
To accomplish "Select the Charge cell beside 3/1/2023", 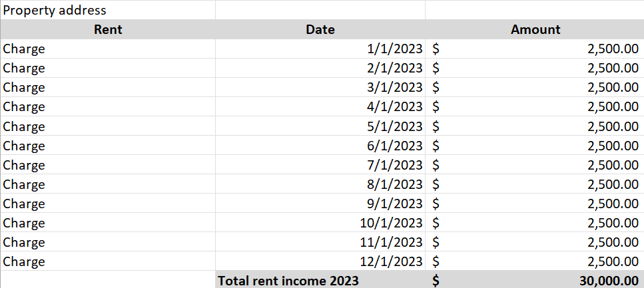I will point(108,87).
